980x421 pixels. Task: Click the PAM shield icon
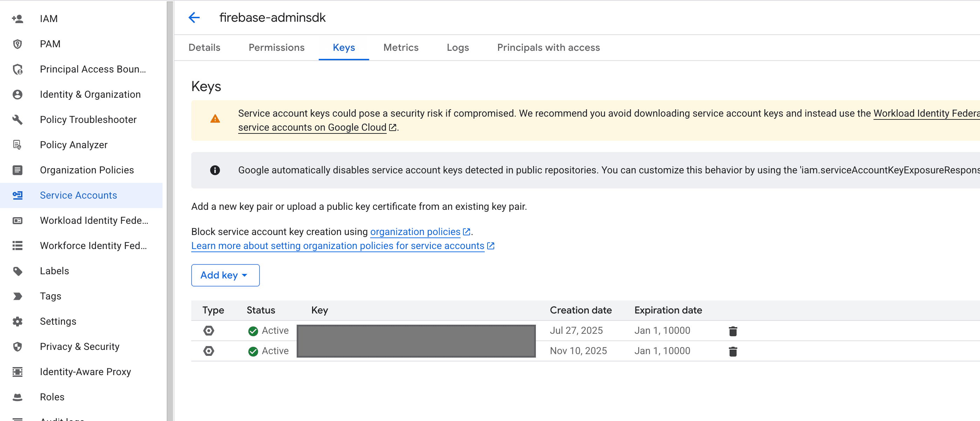coord(18,44)
